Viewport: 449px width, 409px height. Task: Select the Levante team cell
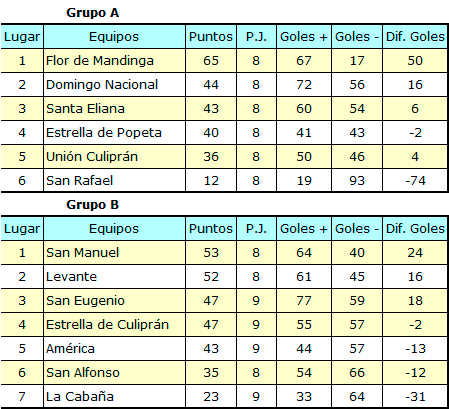(x=114, y=277)
